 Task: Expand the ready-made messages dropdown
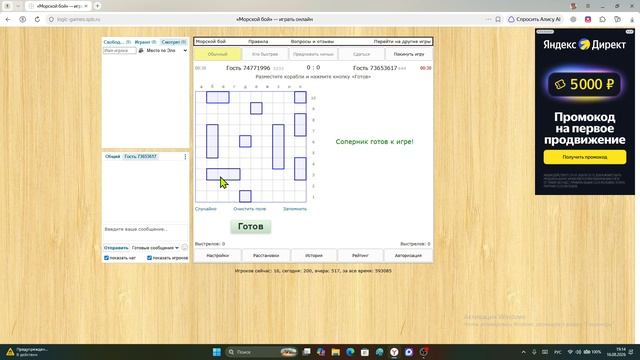pyautogui.click(x=155, y=248)
